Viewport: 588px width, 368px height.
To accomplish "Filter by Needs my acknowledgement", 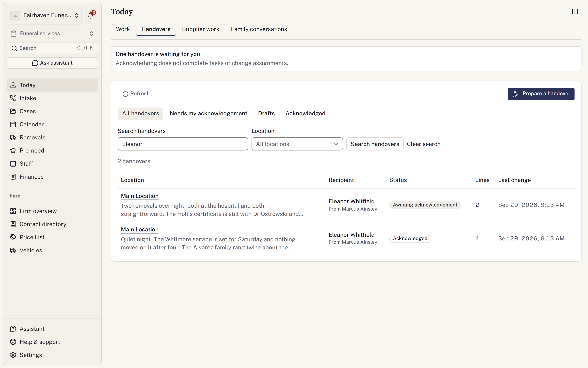I will (208, 113).
